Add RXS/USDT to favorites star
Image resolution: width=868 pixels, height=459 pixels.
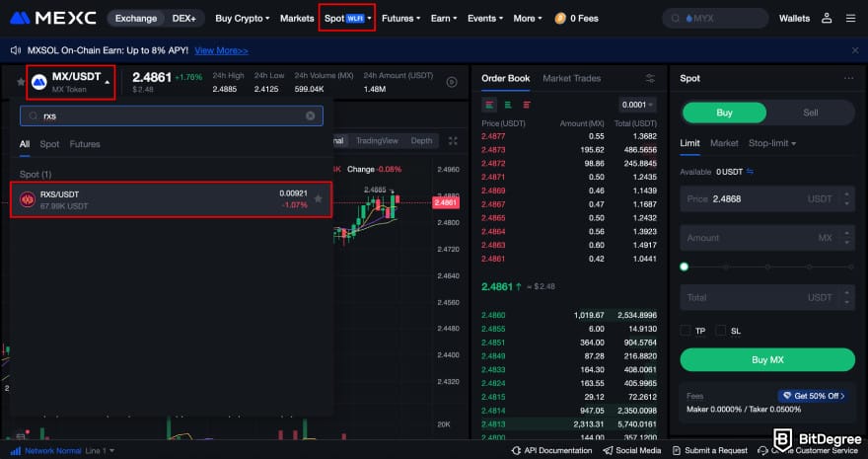pyautogui.click(x=319, y=198)
